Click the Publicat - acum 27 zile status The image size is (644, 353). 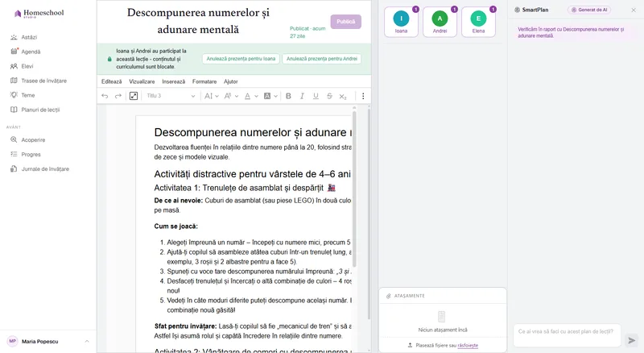(x=308, y=32)
